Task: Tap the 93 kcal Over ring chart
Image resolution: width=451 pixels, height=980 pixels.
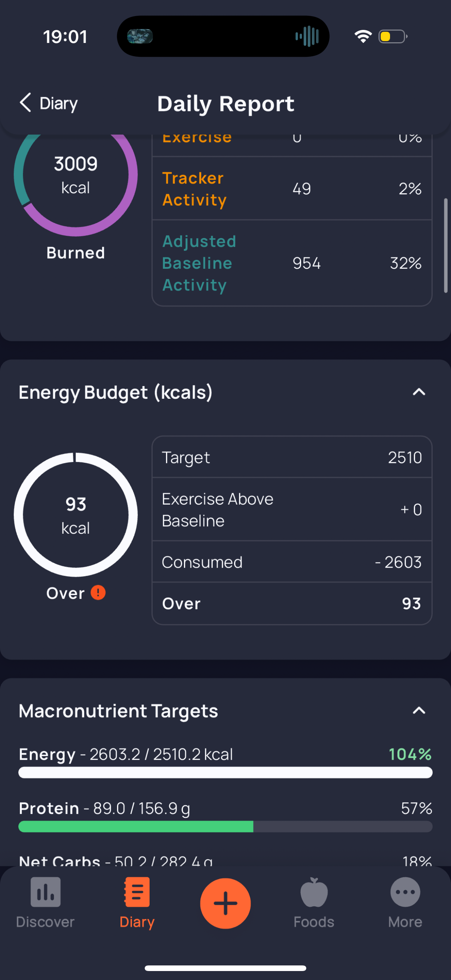Action: (x=76, y=515)
